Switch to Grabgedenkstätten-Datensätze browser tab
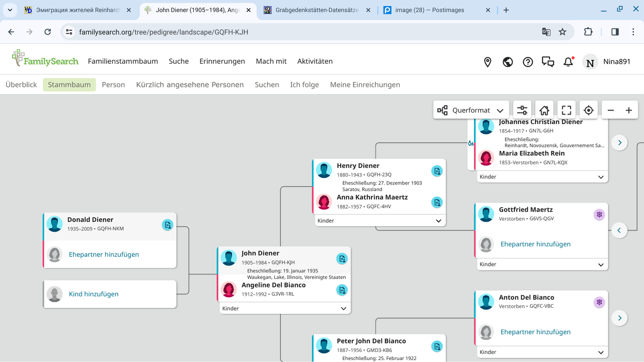Viewport: 644px width, 362px height. point(317,10)
